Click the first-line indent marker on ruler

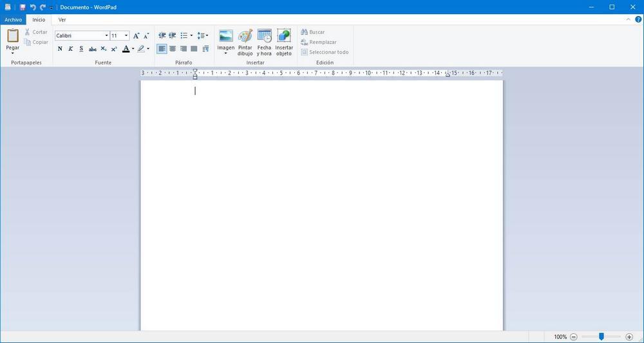pyautogui.click(x=195, y=71)
